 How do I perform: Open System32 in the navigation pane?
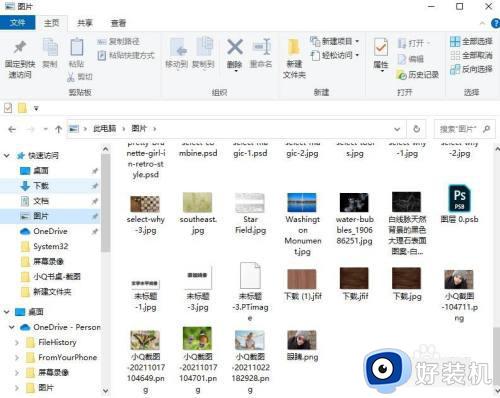click(x=50, y=246)
